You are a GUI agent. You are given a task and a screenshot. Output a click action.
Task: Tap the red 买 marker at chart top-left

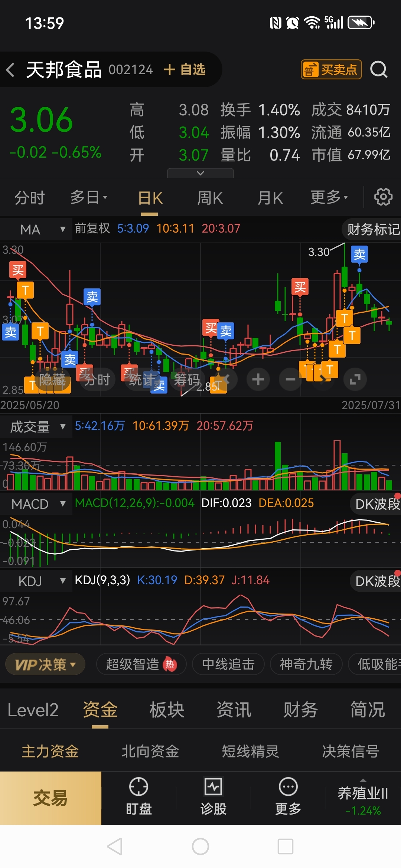[18, 270]
